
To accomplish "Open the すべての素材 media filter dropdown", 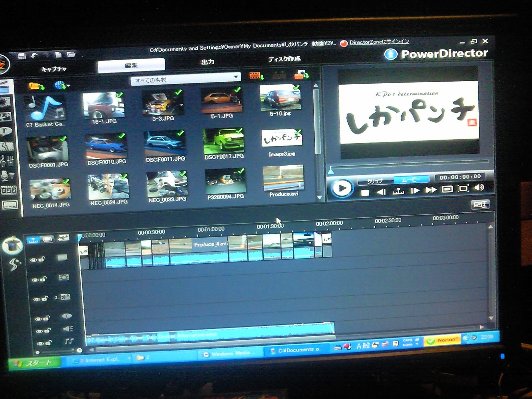I will (185, 79).
